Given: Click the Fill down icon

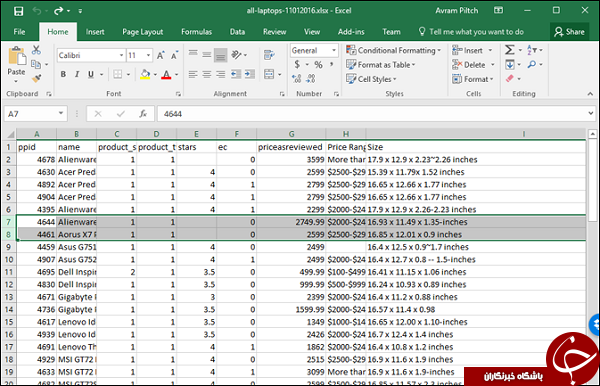Looking at the screenshot, I should click(x=510, y=64).
